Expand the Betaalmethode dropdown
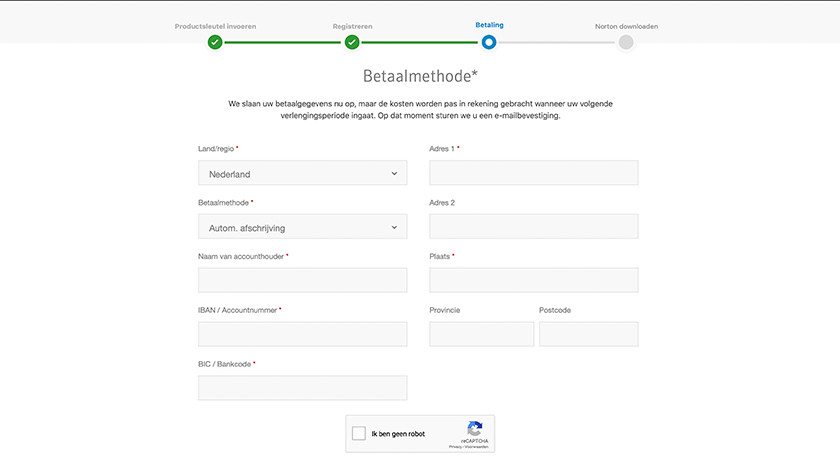840x473 pixels. pos(302,228)
